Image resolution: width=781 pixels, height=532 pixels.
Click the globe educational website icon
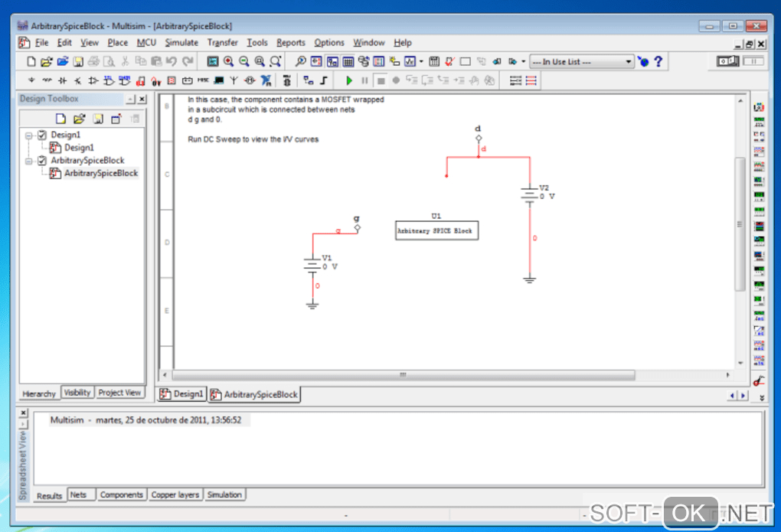[643, 62]
